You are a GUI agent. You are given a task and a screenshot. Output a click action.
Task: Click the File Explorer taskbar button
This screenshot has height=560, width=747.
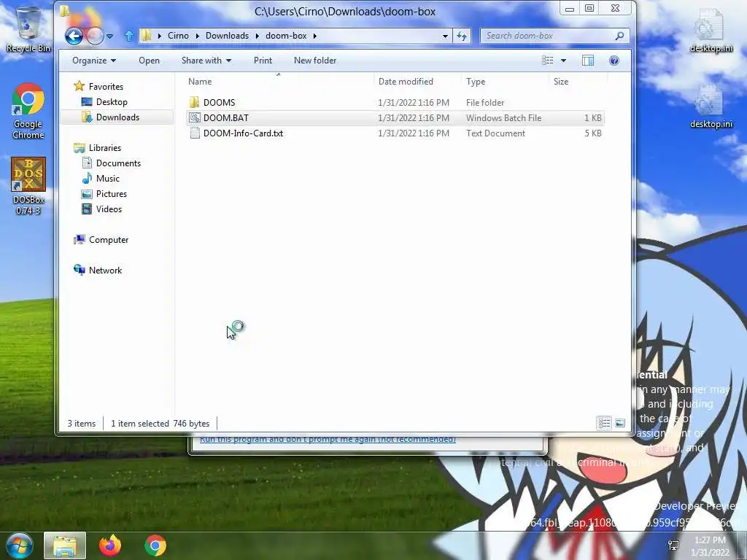pos(65,545)
